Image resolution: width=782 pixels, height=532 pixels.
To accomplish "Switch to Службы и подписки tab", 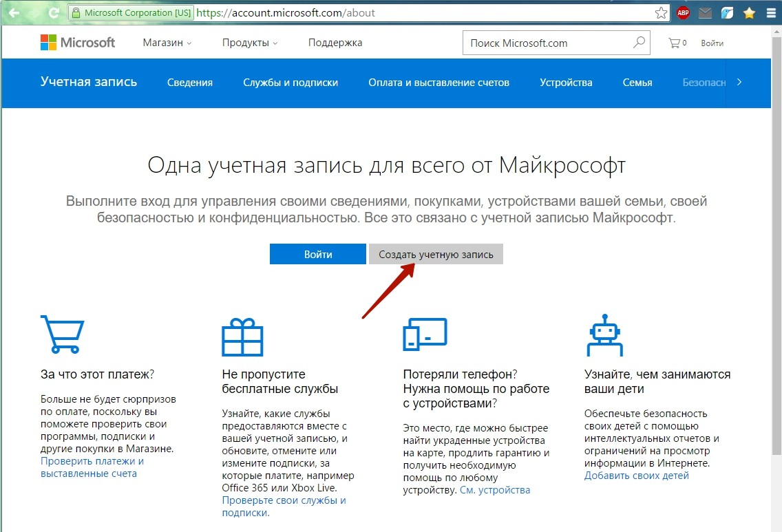I will [290, 83].
